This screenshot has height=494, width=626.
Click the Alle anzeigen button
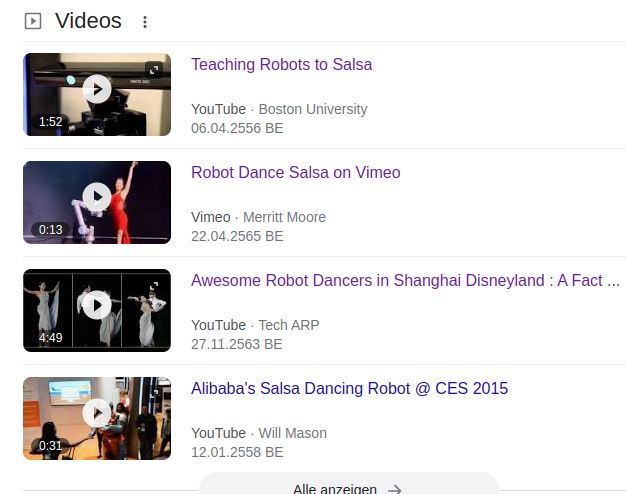[x=349, y=484]
